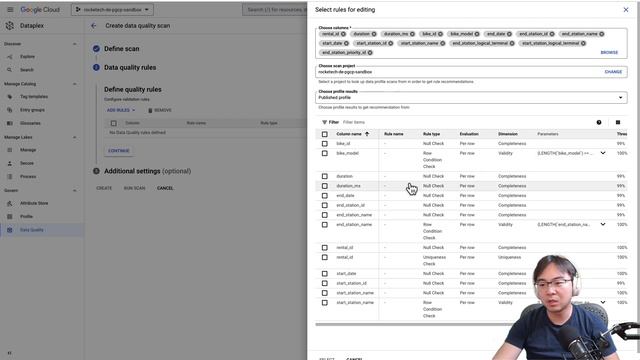Open Data Quality in sidebar
This screenshot has height=360, width=640.
coord(31,230)
